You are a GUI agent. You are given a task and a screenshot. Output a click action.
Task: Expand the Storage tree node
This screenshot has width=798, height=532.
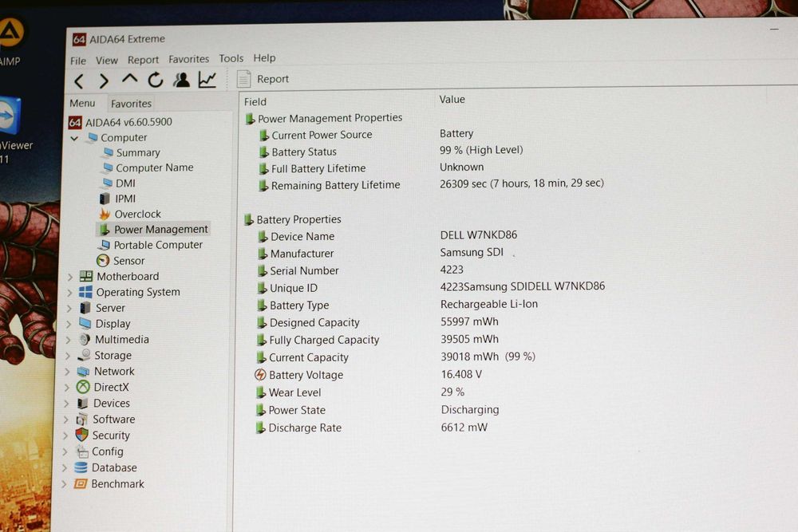pos(68,357)
